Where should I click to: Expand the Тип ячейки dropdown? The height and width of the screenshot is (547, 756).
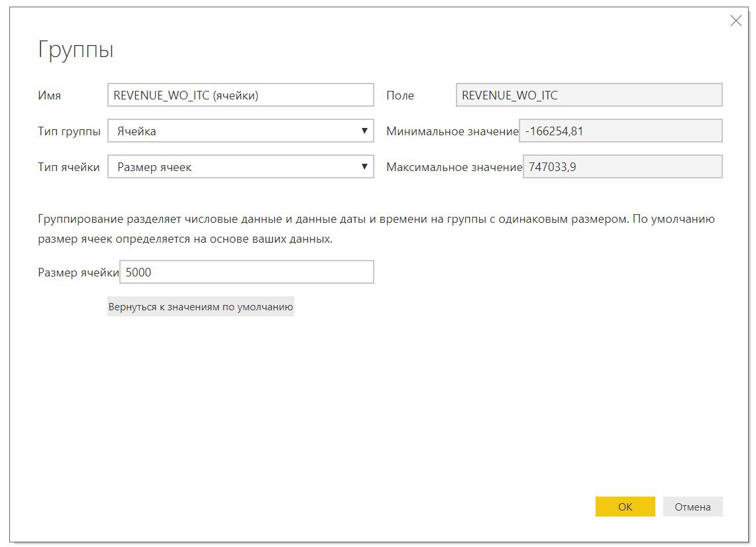pyautogui.click(x=241, y=167)
